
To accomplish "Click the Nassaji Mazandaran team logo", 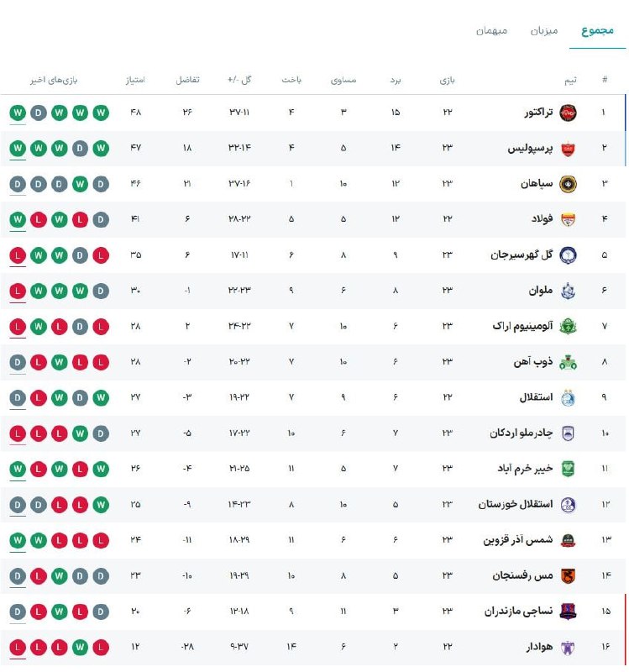I will tap(568, 612).
